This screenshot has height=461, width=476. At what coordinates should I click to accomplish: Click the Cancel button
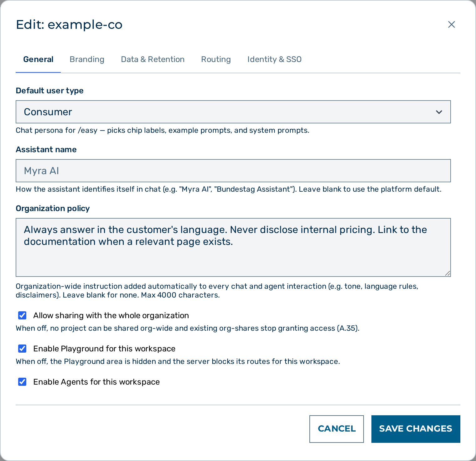(x=337, y=429)
